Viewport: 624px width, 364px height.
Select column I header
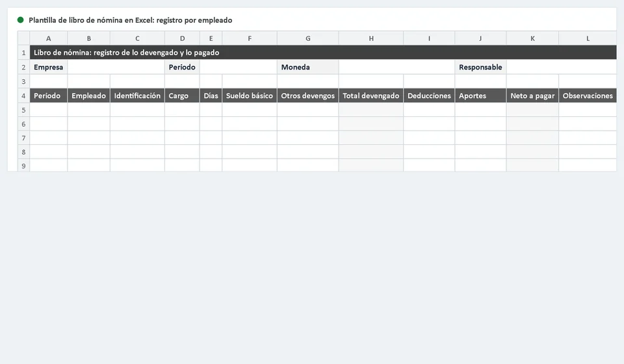tap(429, 38)
